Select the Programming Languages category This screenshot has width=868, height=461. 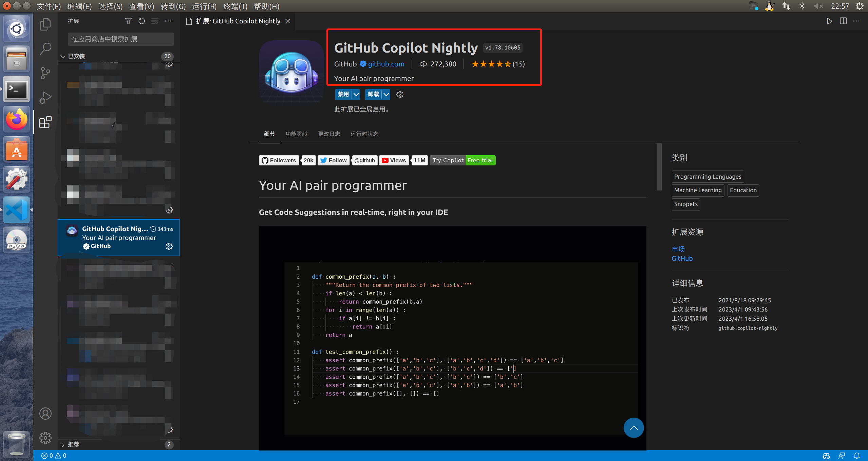click(x=707, y=177)
